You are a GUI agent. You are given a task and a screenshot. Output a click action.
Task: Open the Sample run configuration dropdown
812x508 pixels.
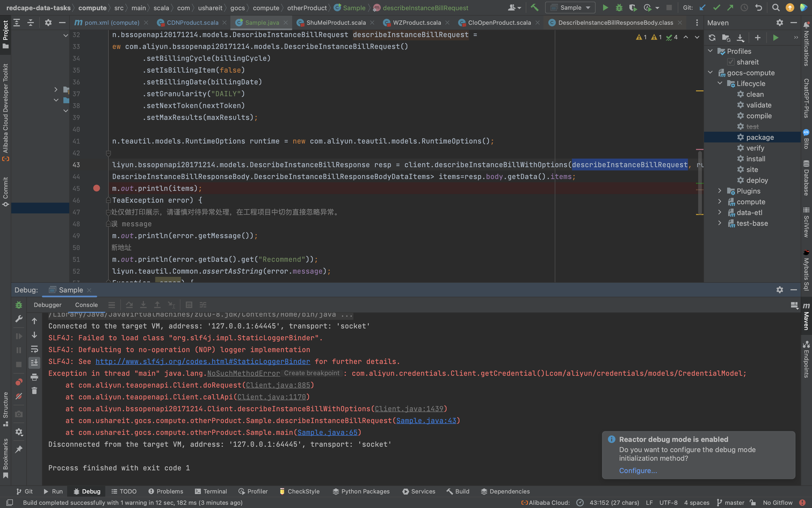570,8
